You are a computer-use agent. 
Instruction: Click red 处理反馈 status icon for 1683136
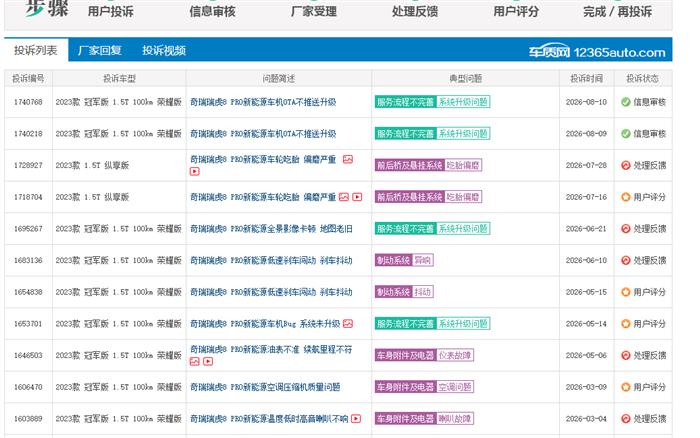click(x=626, y=260)
